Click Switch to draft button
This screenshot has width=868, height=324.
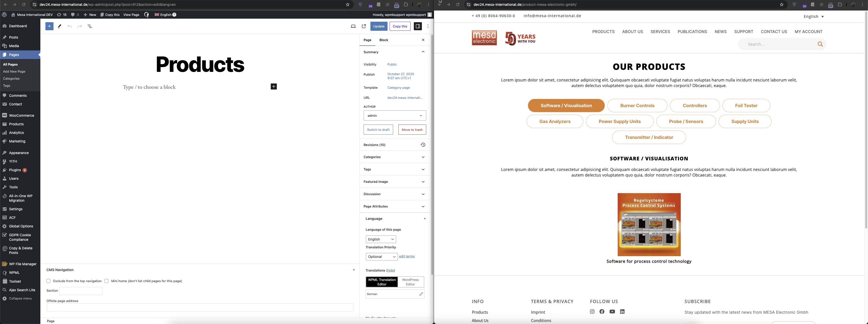(378, 130)
